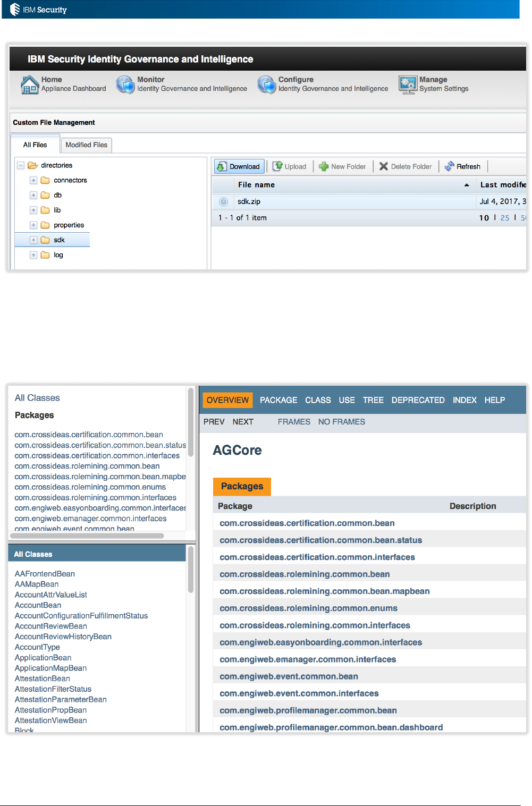
Task: Open the INDEX navigation item
Action: coord(465,400)
